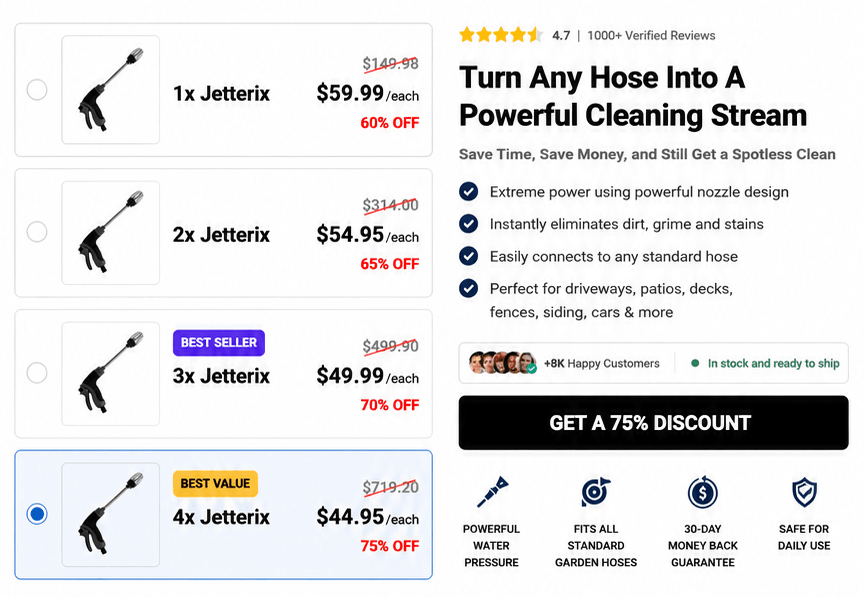The height and width of the screenshot is (597, 864).
Task: Click the checkmark beside Extreme power bullet
Action: pos(468,191)
